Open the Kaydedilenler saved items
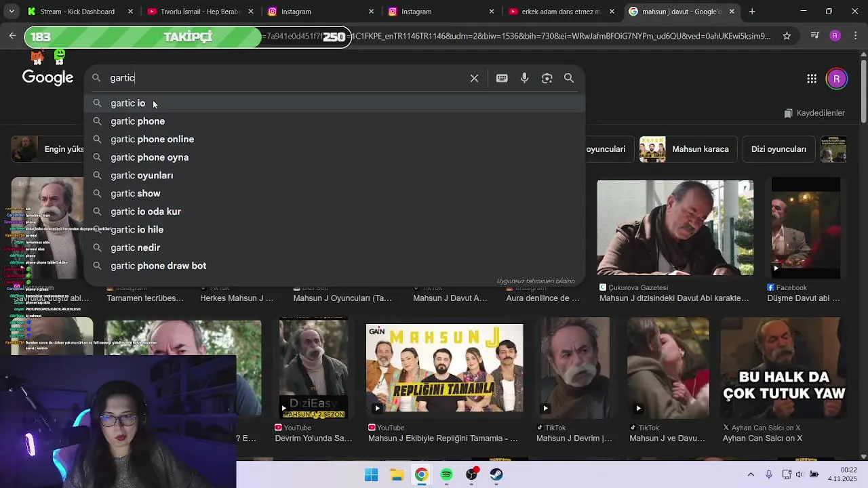Screen dimensions: 868x488 (x=814, y=113)
